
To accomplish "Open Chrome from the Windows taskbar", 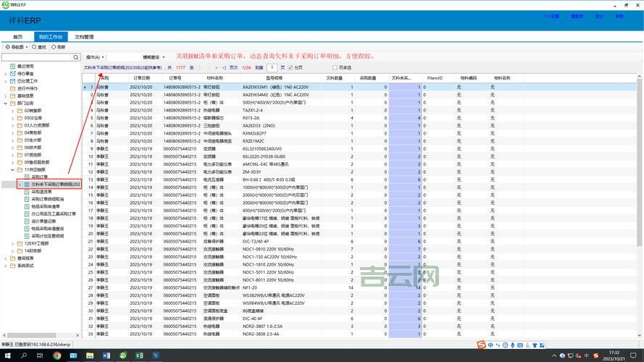I will coord(57,355).
